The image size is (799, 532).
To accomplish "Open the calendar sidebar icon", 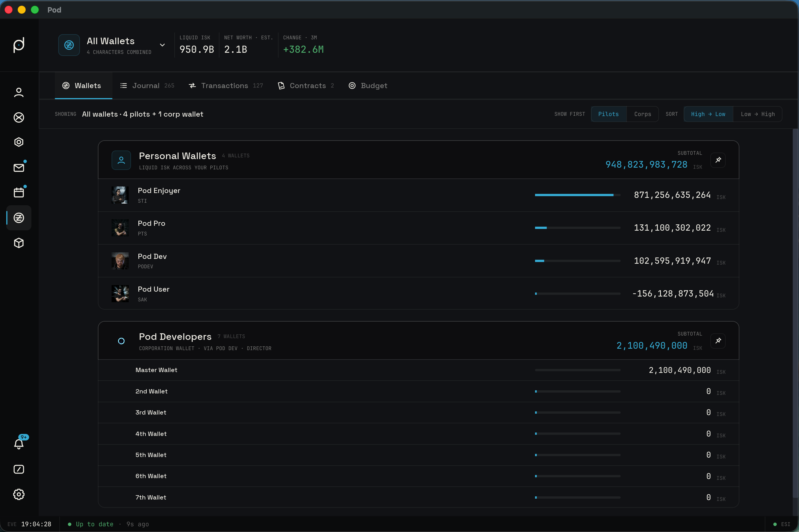I will coord(19,193).
